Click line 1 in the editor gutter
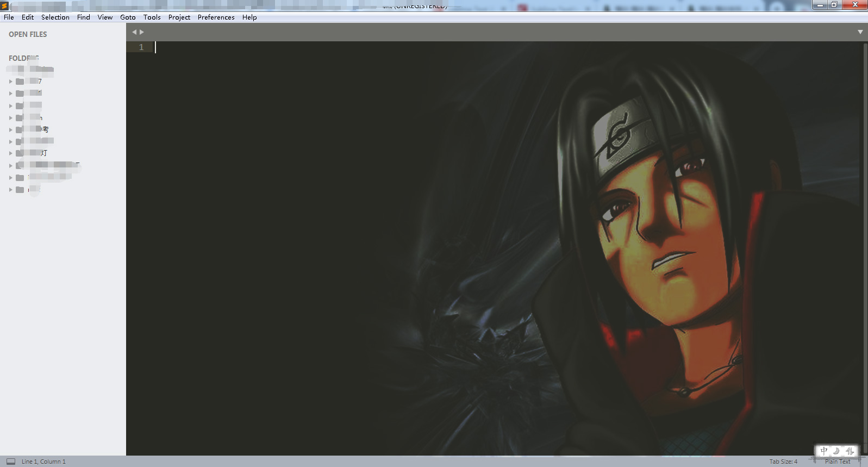This screenshot has width=868, height=467. 141,47
